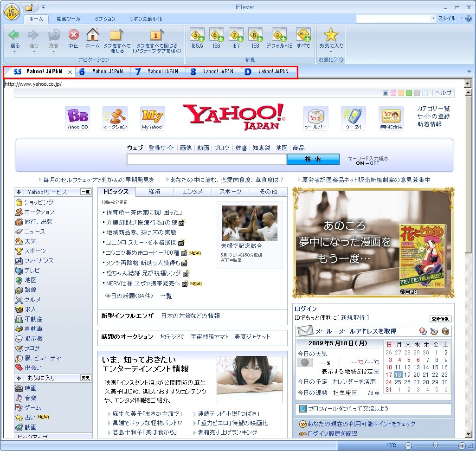The width and height of the screenshot is (476, 451).
Task: Close the active IE5.5 tab
Action: tap(70, 72)
